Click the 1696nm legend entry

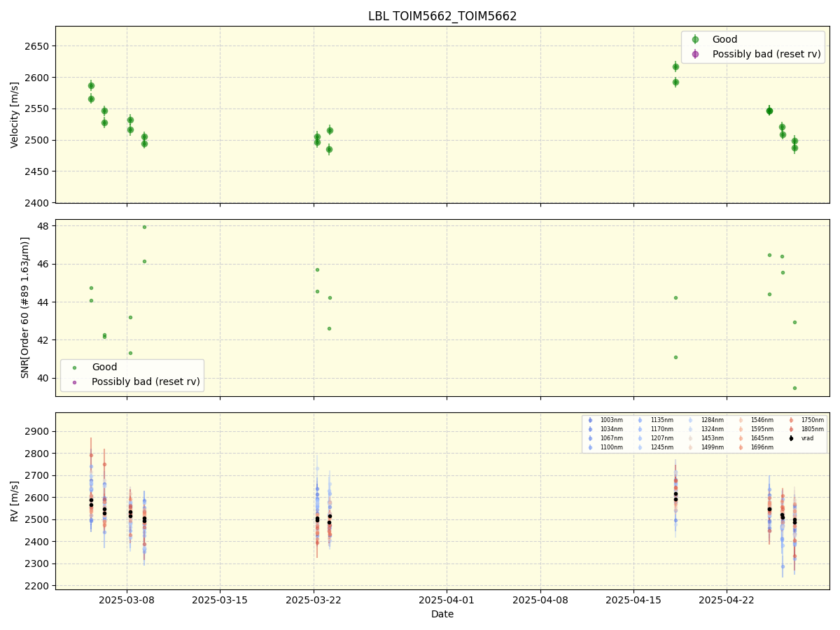point(756,447)
